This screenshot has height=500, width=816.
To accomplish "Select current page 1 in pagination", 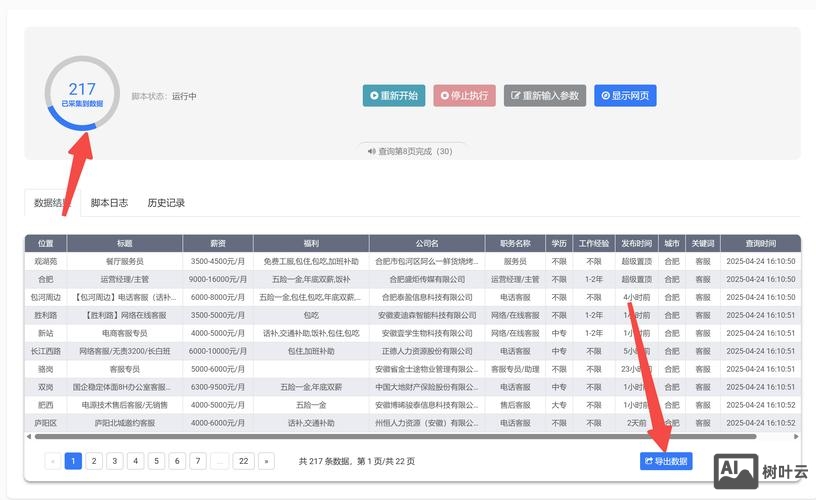I will point(73,461).
